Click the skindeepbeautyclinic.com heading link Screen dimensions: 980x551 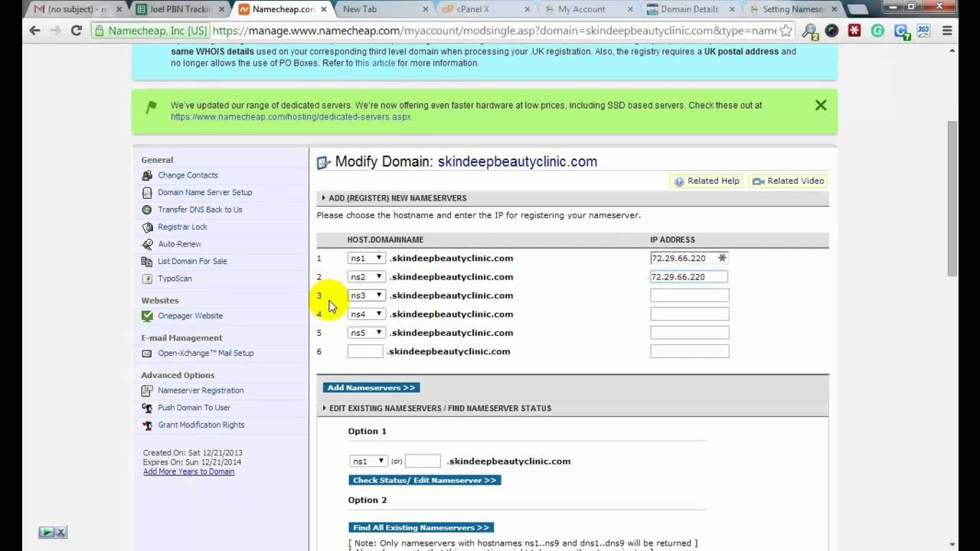click(x=518, y=161)
